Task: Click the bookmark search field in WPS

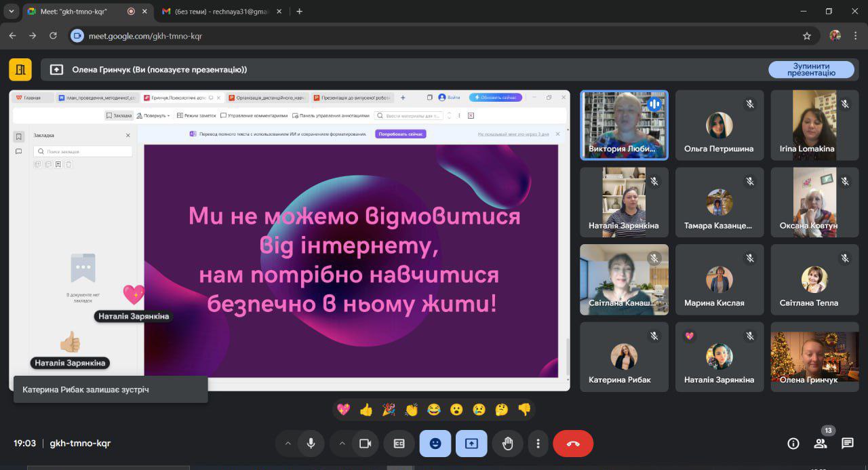Action: click(x=83, y=152)
